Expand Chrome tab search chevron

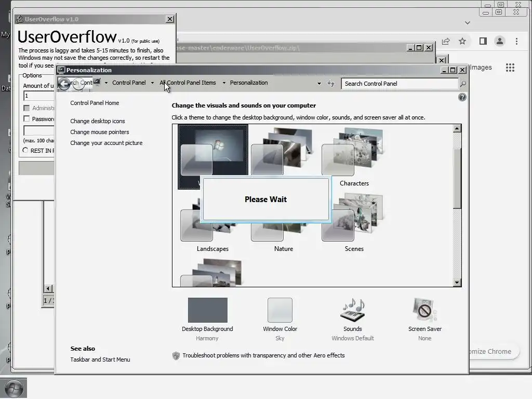coord(468,23)
